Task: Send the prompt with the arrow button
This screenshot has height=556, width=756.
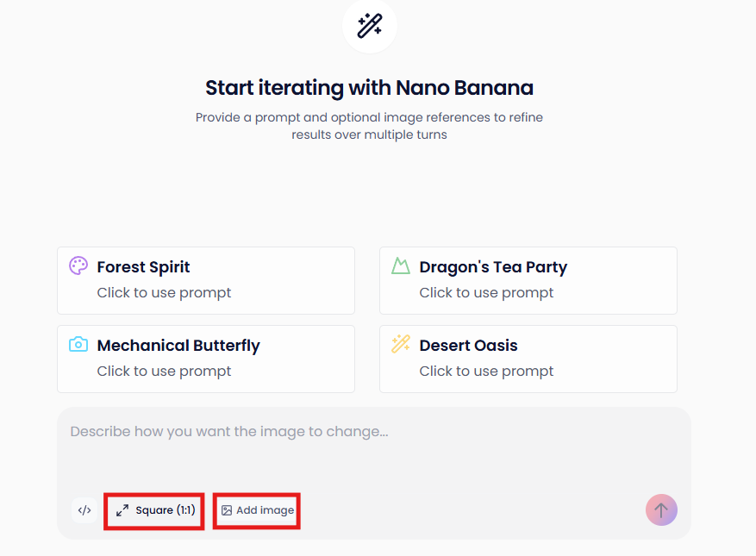Action: pos(661,510)
